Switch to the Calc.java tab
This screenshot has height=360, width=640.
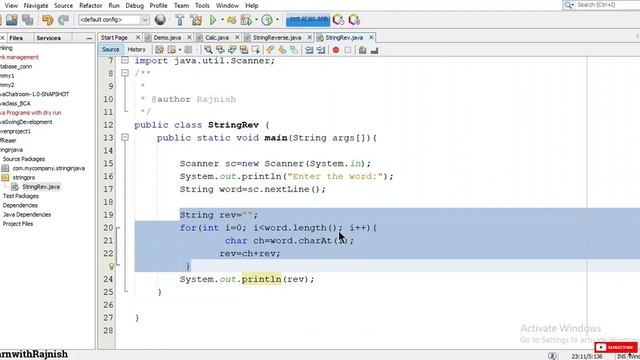(x=217, y=38)
